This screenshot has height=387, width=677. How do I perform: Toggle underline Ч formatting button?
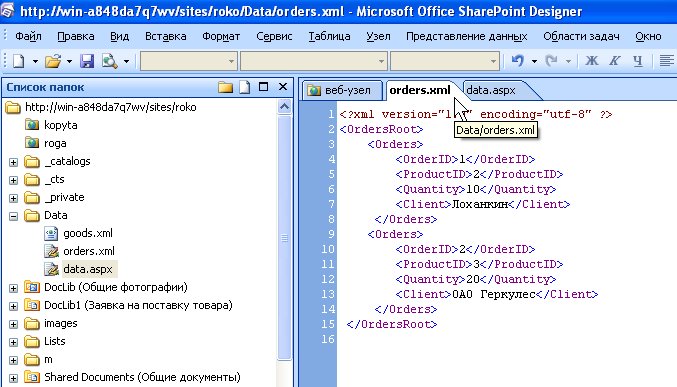pyautogui.click(x=638, y=61)
